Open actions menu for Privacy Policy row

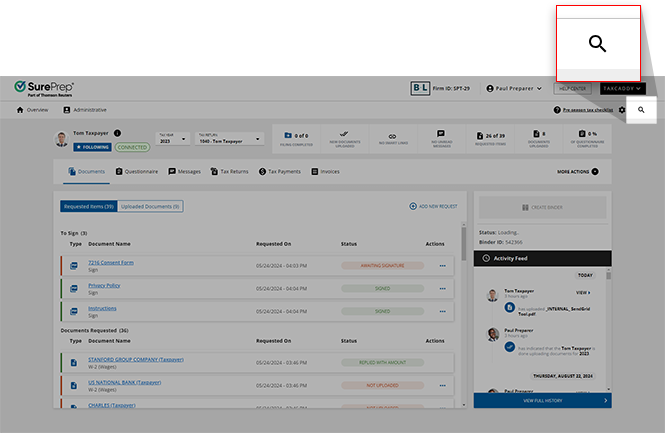click(442, 288)
